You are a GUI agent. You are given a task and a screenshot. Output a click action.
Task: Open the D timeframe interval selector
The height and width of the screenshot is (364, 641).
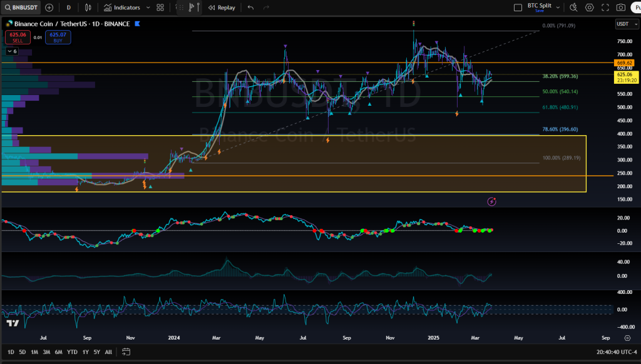[69, 8]
